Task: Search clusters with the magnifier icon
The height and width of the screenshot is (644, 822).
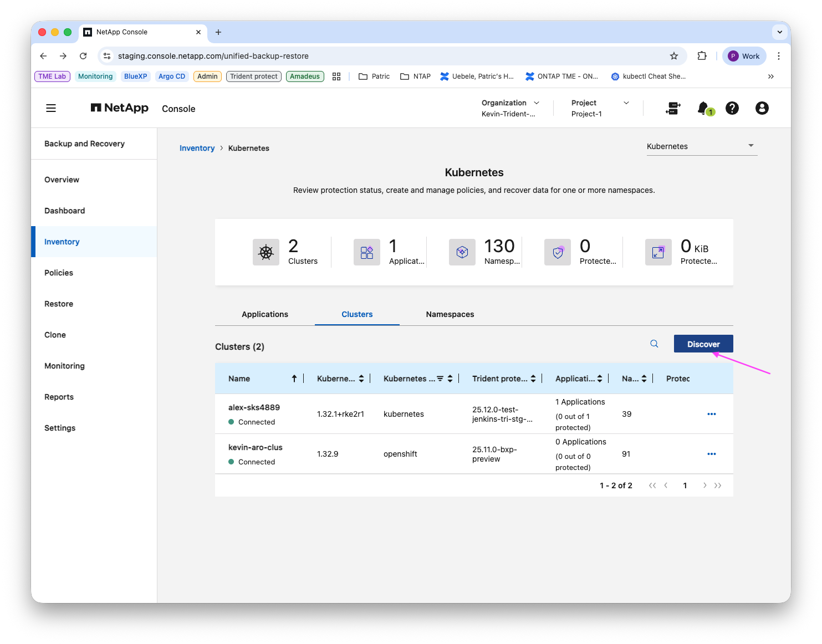Action: coord(654,344)
